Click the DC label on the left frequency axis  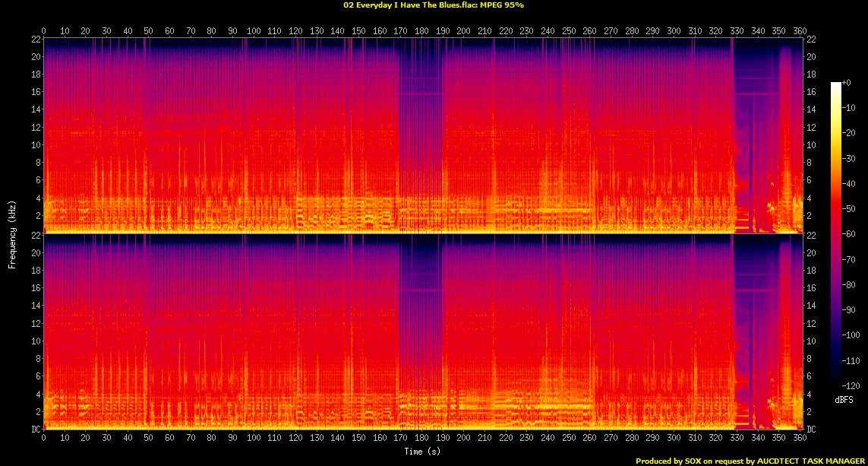click(35, 429)
